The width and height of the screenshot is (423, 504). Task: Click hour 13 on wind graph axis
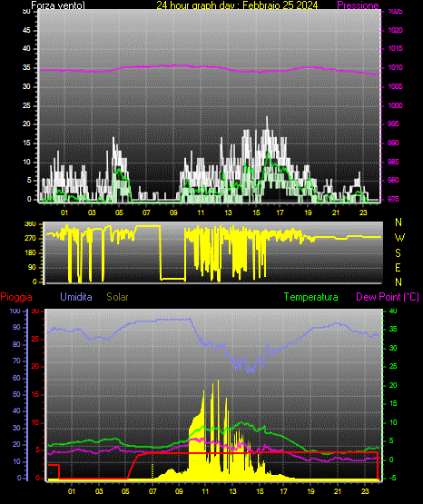(228, 212)
